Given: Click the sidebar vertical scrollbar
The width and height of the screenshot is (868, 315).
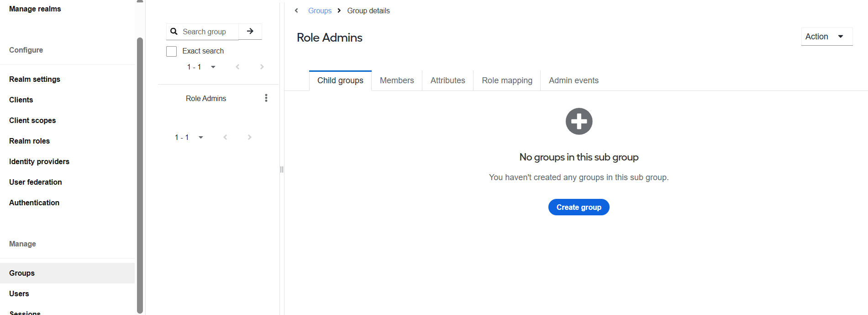Looking at the screenshot, I should coord(140,175).
